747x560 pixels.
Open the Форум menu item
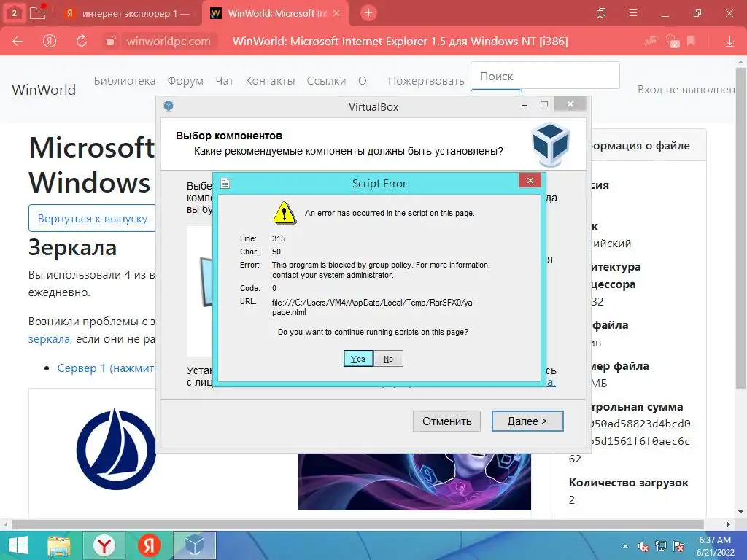[185, 81]
